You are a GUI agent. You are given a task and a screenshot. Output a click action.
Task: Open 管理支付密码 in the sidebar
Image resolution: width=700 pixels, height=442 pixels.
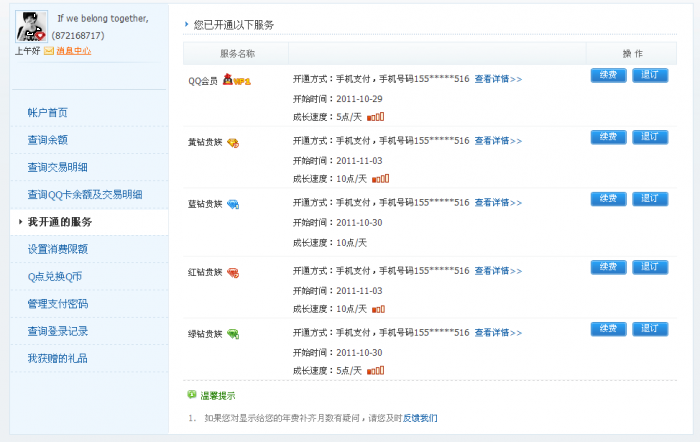[x=58, y=304]
